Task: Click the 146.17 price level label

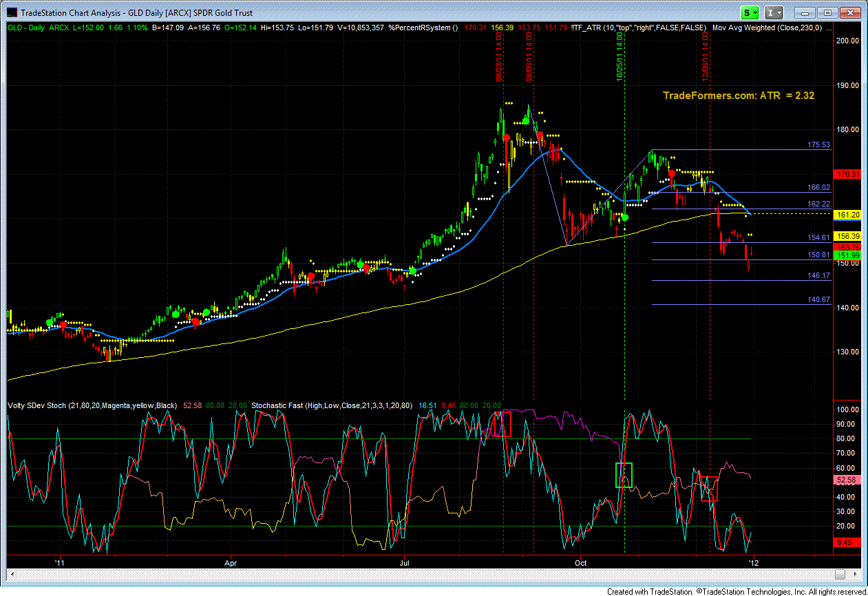Action: (819, 275)
